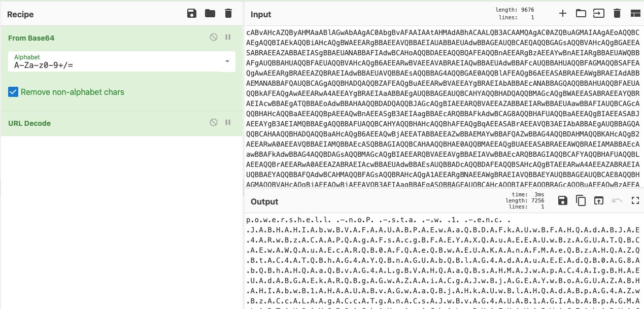Maximise the output pane
Viewport: 644px width, 309px height.
[635, 200]
